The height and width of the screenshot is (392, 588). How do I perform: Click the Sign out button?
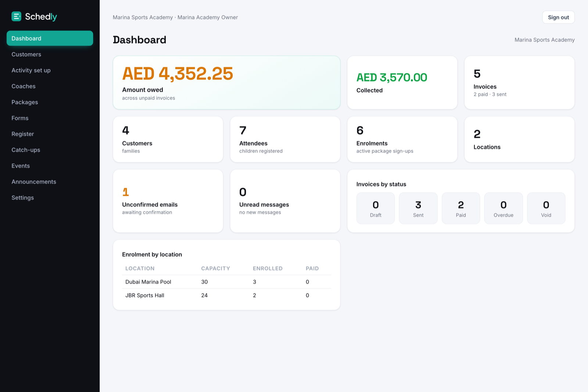[x=558, y=17]
